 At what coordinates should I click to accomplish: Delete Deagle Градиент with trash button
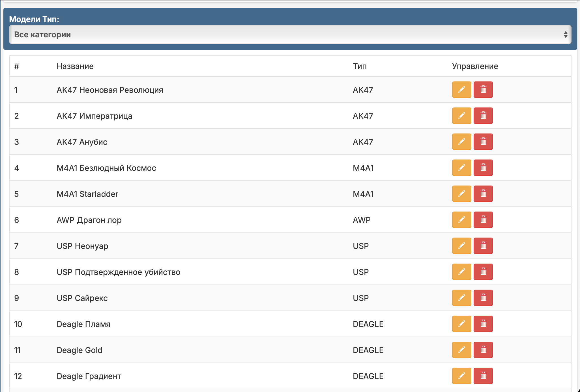click(483, 376)
